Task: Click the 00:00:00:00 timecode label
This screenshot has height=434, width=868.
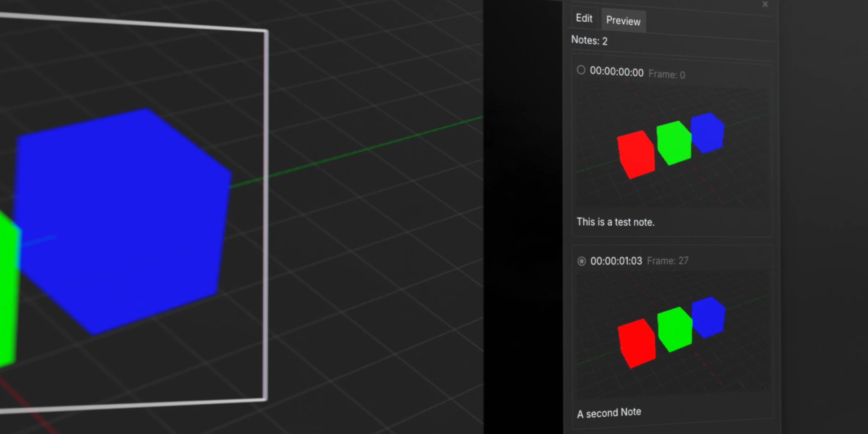Action: click(x=617, y=72)
